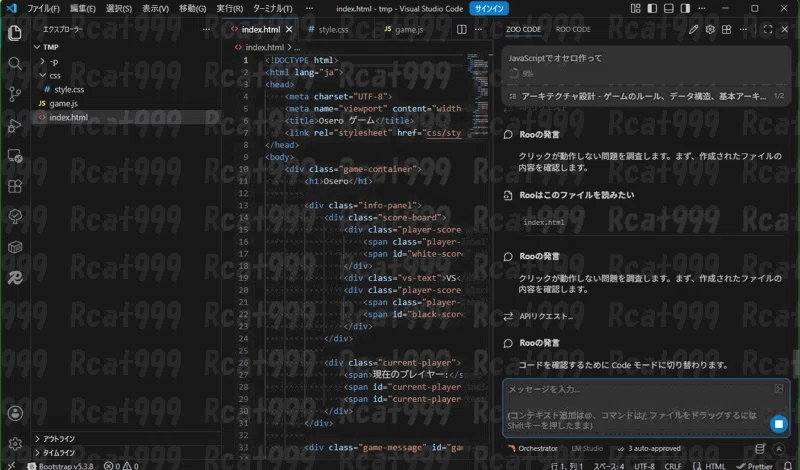Open the Customize Layout icon in title bar
Screen dimensions: 800x470
pyautogui.click(x=635, y=8)
